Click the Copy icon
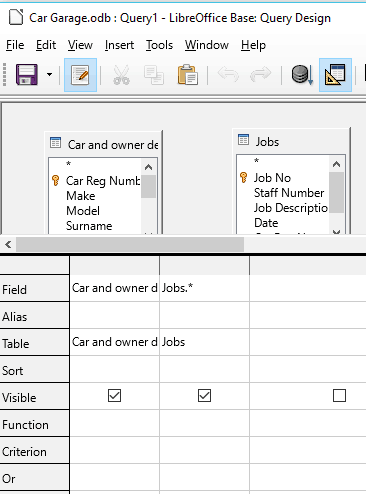The image size is (366, 494). (x=154, y=75)
